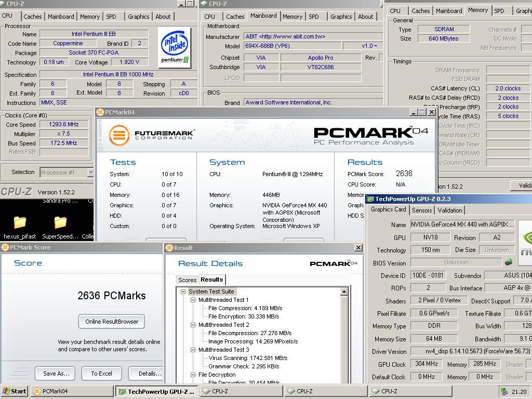The height and width of the screenshot is (399, 532).
Task: Click the GPU Clock 304 MHz field
Action: coord(426,364)
